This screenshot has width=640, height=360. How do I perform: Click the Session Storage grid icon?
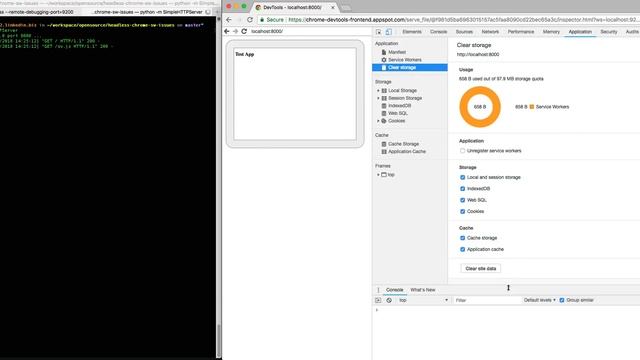[384, 98]
